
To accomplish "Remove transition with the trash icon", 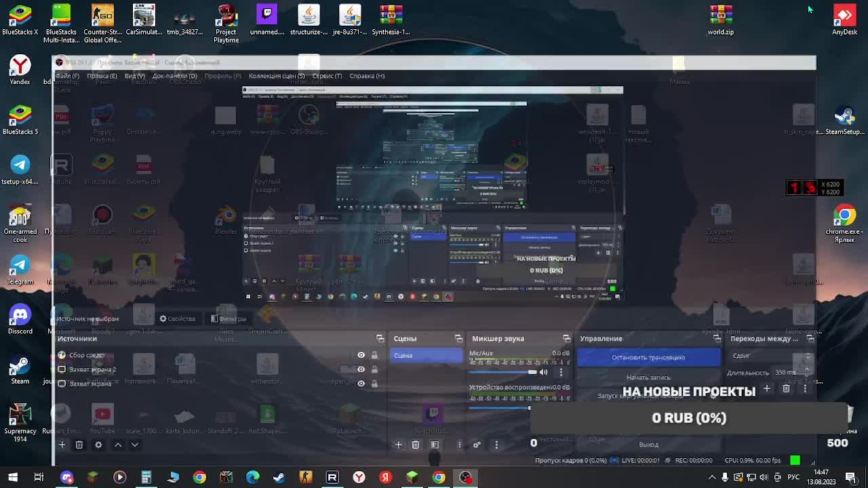I will (786, 389).
